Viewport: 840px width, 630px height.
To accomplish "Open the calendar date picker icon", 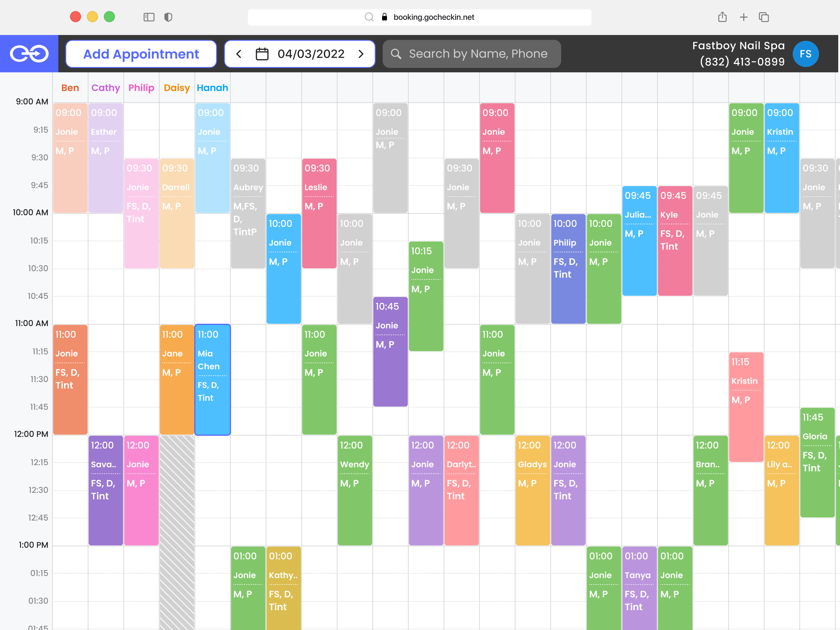I will pyautogui.click(x=262, y=54).
